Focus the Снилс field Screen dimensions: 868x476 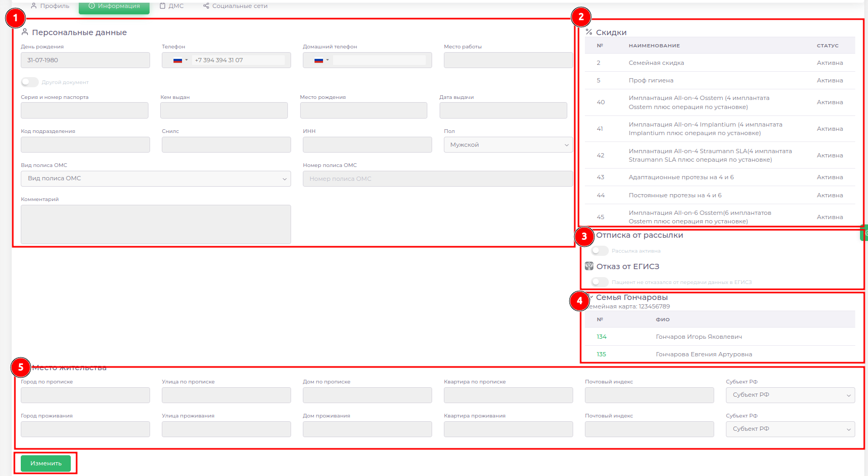tap(226, 145)
